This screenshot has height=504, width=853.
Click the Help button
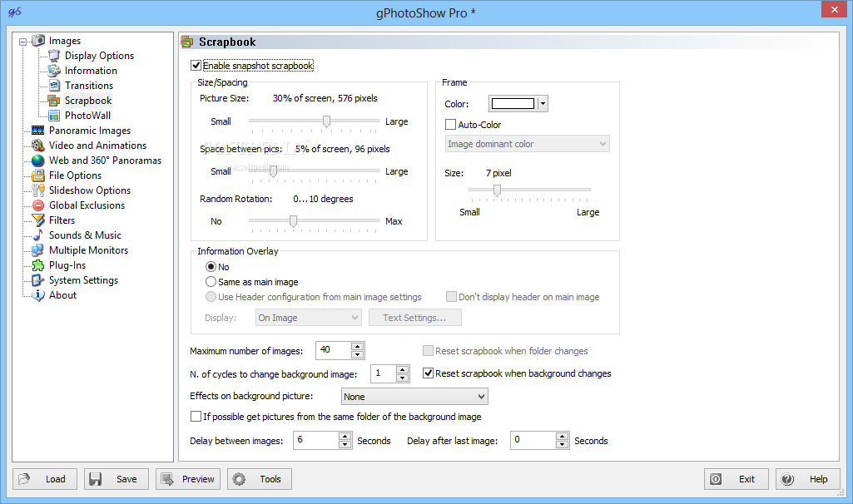[x=808, y=479]
